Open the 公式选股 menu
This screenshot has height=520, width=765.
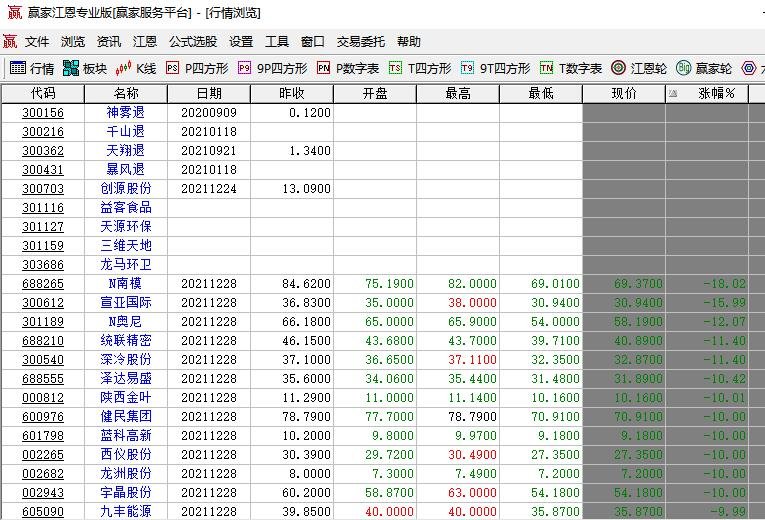coord(193,42)
